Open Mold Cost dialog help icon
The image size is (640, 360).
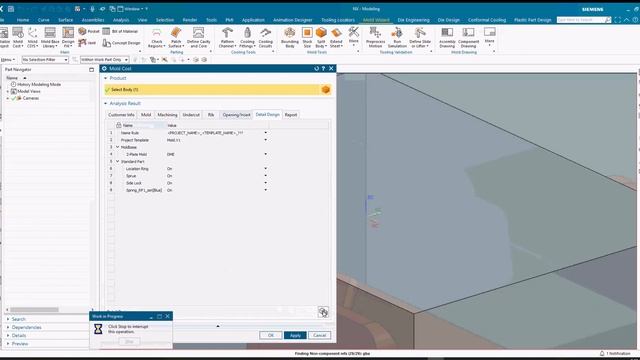pyautogui.click(x=323, y=69)
